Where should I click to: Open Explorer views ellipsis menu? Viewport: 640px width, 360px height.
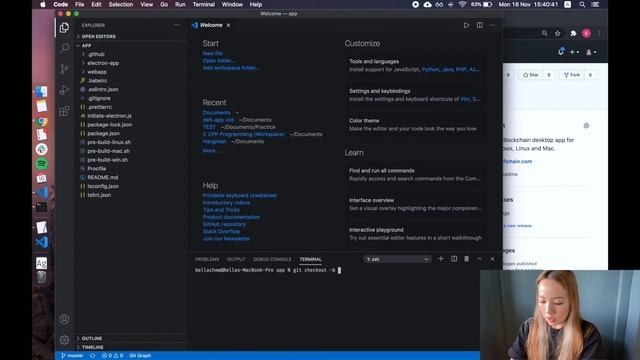[177, 25]
